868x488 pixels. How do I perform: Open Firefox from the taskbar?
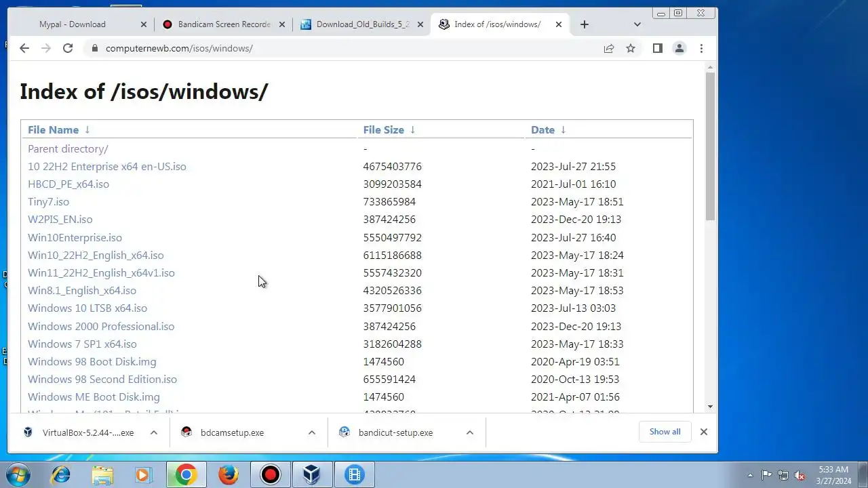[229, 475]
